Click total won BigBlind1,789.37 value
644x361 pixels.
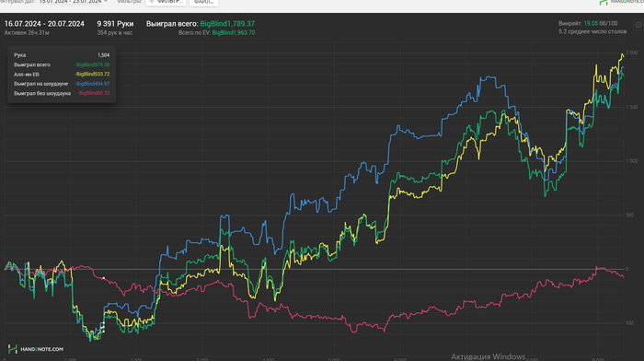coord(227,24)
